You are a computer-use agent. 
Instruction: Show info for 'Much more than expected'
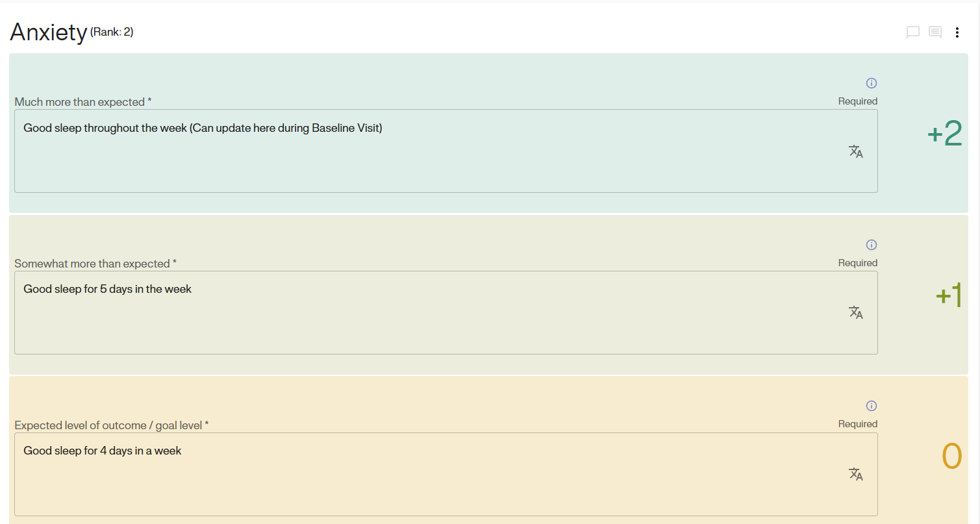(x=872, y=83)
